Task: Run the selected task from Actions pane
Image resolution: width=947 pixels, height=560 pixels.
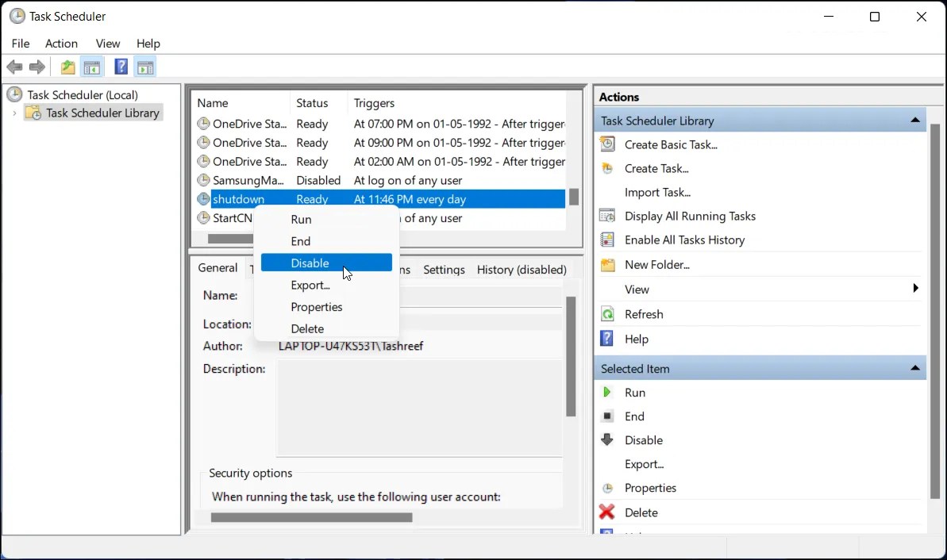Action: click(634, 392)
